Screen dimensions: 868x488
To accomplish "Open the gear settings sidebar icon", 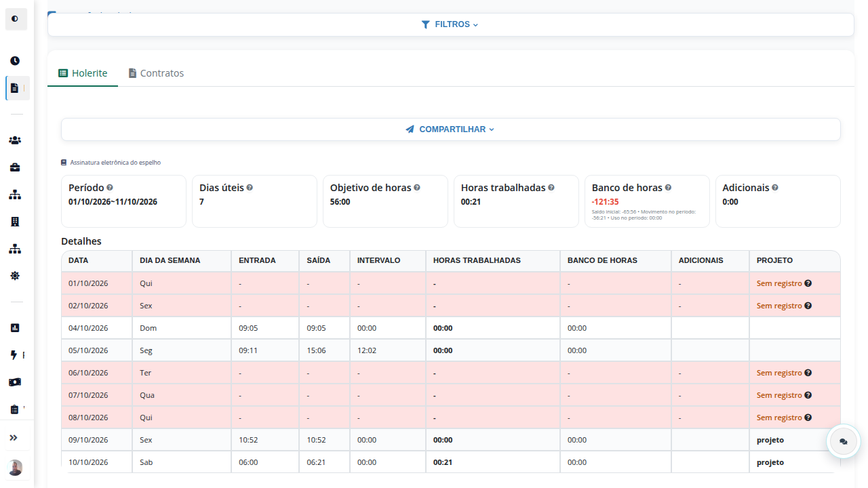I will [x=15, y=276].
